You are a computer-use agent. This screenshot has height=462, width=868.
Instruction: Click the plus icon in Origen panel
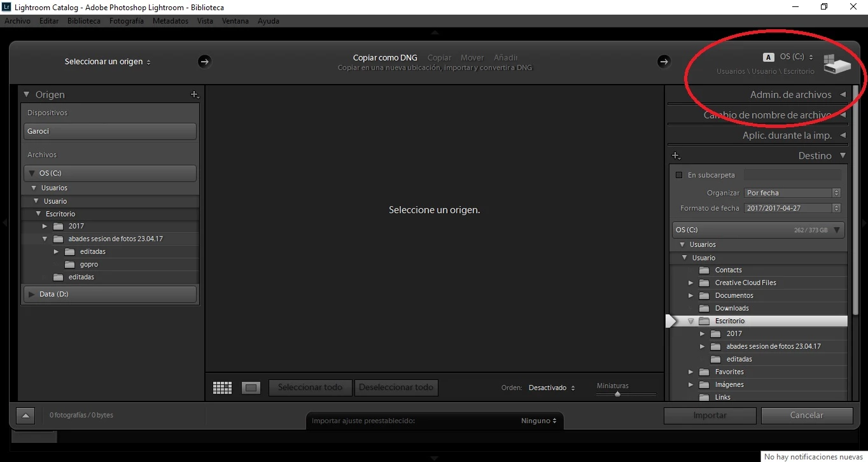pyautogui.click(x=195, y=95)
